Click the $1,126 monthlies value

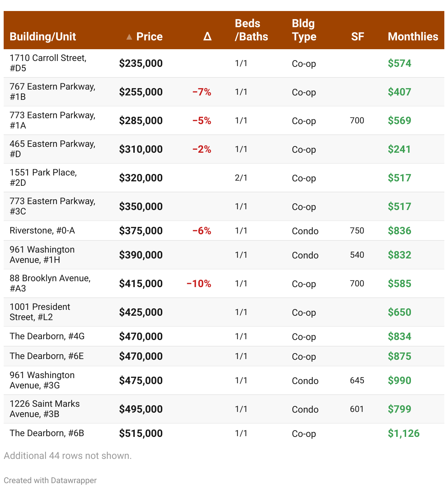pos(403,434)
